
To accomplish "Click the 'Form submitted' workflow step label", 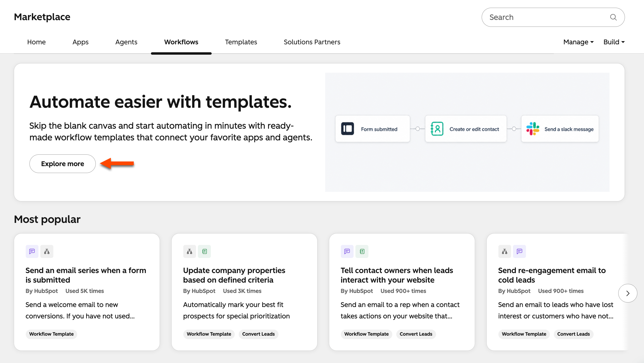I will click(379, 129).
